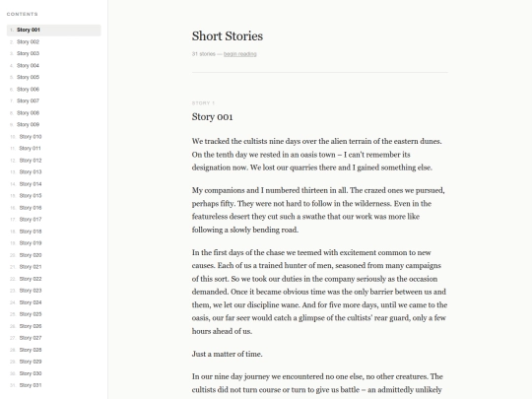Navigate to Story 009
The width and height of the screenshot is (532, 399).
(x=53, y=125)
